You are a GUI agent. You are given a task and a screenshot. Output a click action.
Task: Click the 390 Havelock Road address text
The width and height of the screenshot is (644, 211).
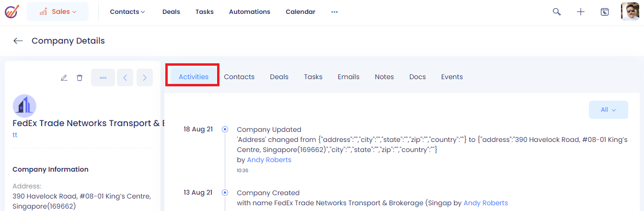(x=82, y=201)
